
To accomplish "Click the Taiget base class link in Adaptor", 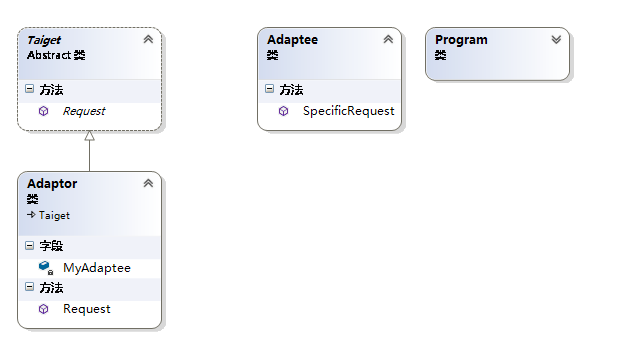I will pos(54,215).
